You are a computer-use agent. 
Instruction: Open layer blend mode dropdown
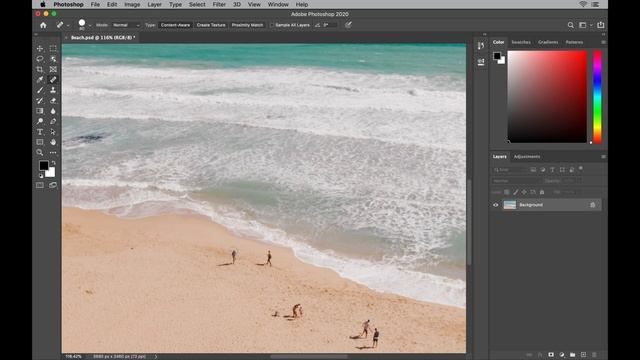pos(517,181)
